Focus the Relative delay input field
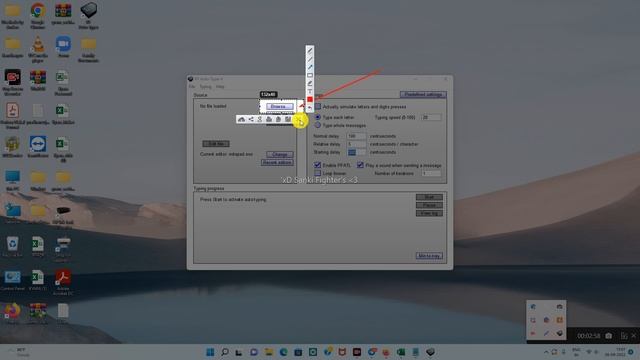Viewport: 640px width, 360px height. pos(357,144)
